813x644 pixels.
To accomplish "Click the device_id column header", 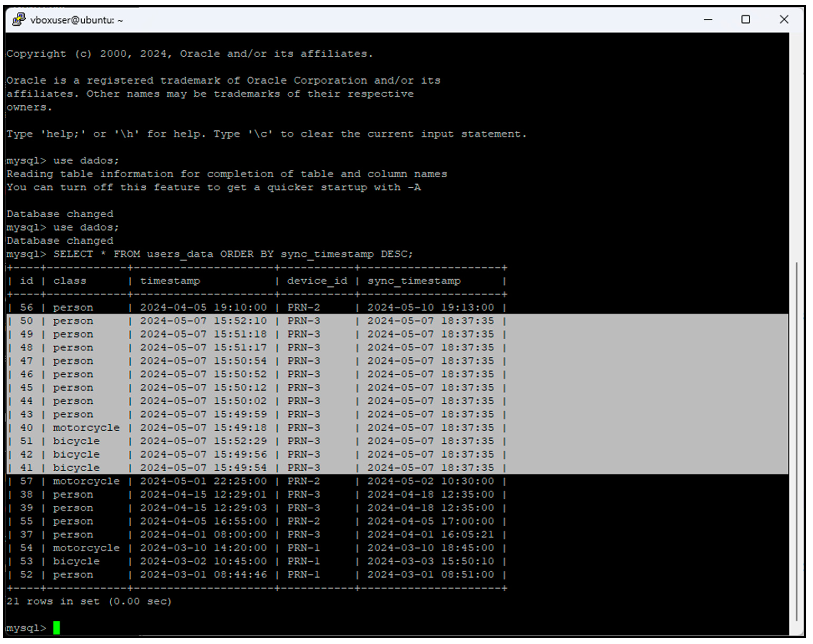I will click(x=317, y=281).
